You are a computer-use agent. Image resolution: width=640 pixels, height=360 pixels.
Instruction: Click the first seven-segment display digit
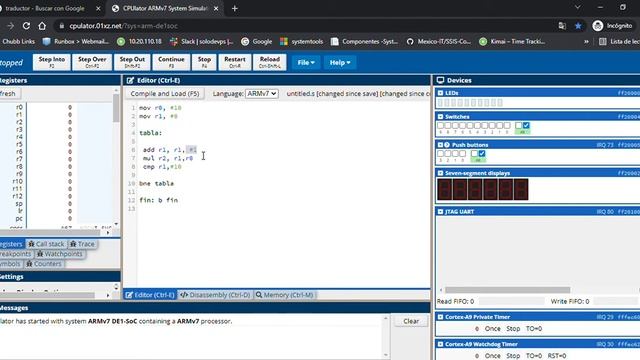tap(444, 189)
